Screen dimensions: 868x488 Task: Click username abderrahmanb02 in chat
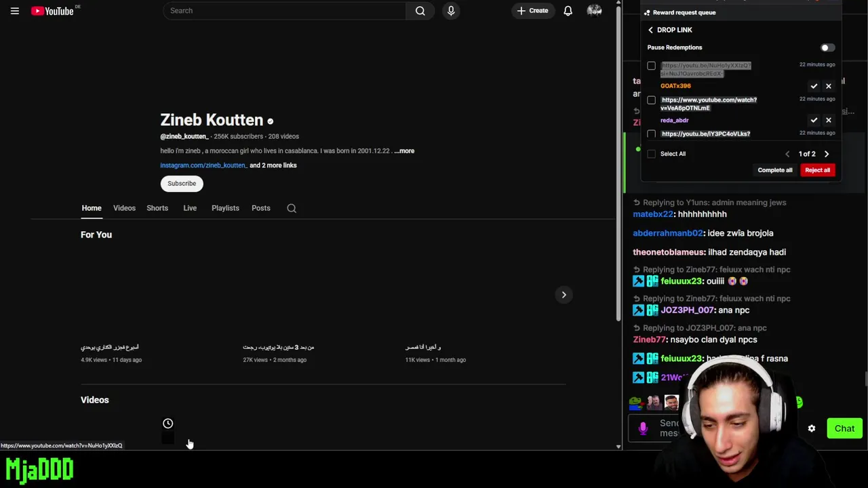click(668, 233)
